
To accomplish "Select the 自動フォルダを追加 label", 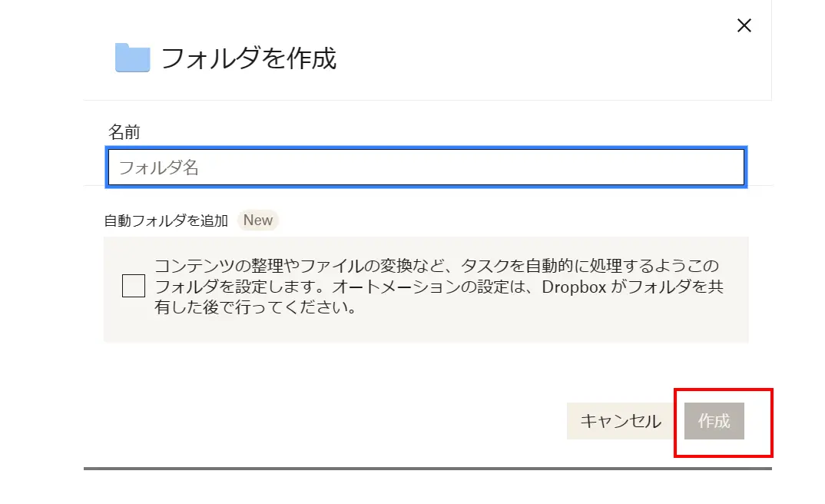I will click(x=166, y=220).
